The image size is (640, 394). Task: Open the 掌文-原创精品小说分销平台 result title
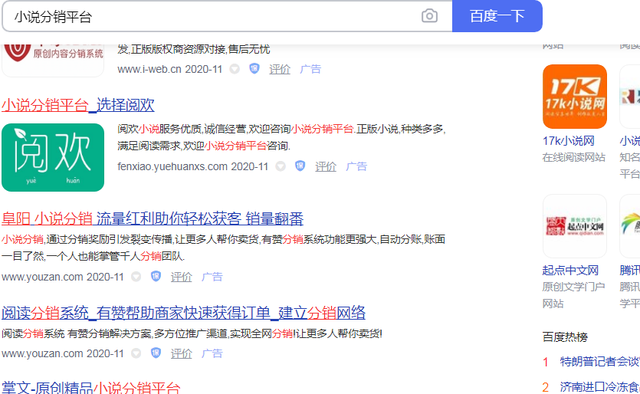91,388
